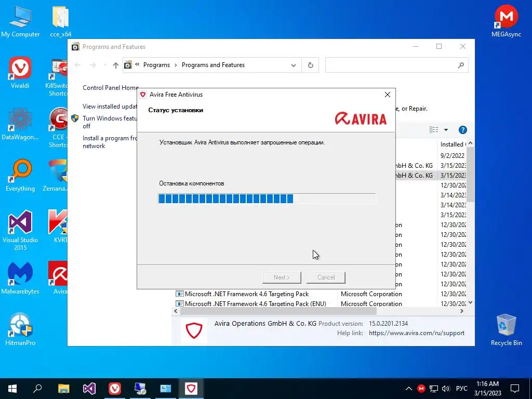Screen dimensions: 532x399
Task: Open the CCE shortcut on desktop
Action: [58, 128]
